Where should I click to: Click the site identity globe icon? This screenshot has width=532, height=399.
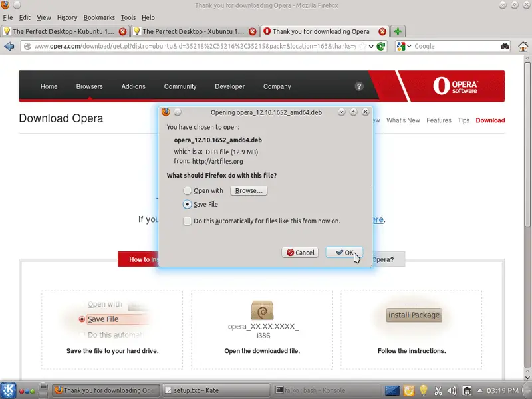[27, 46]
